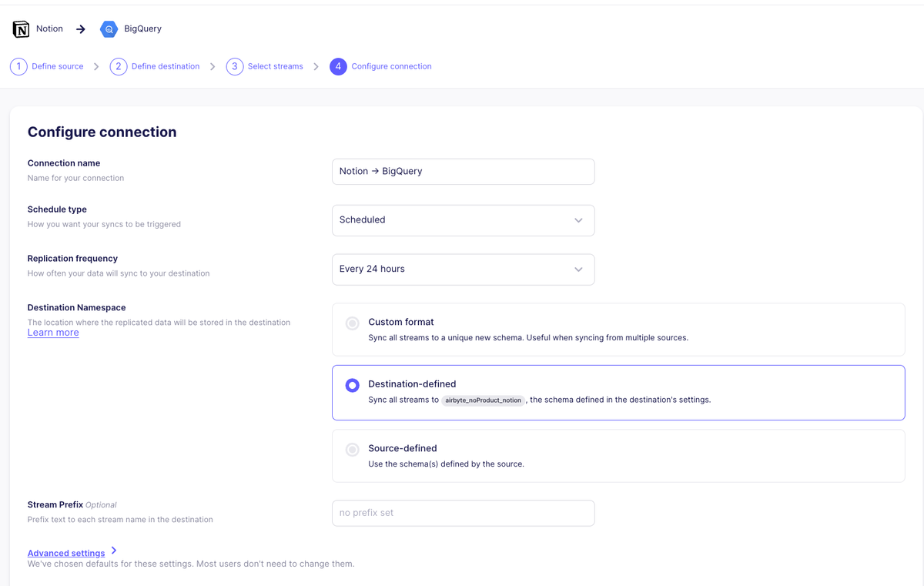Click the Connection name label

click(64, 163)
